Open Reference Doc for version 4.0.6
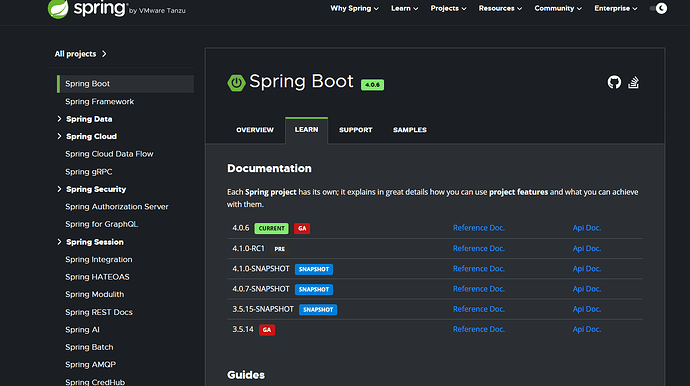 click(x=479, y=228)
